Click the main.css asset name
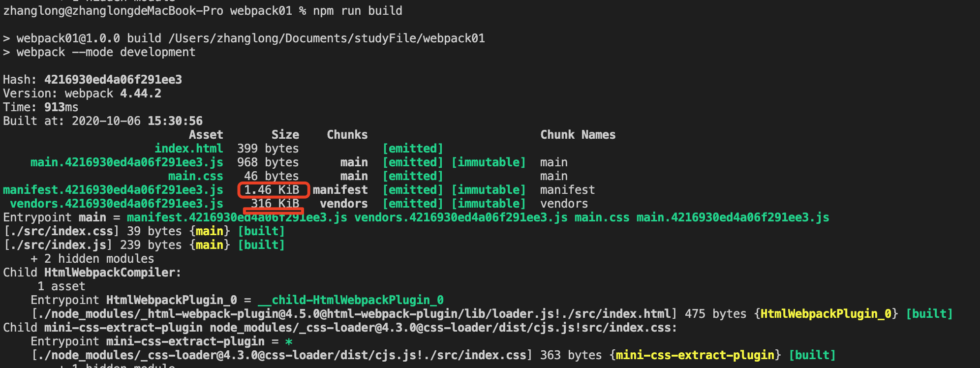This screenshot has height=368, width=980. 196,176
